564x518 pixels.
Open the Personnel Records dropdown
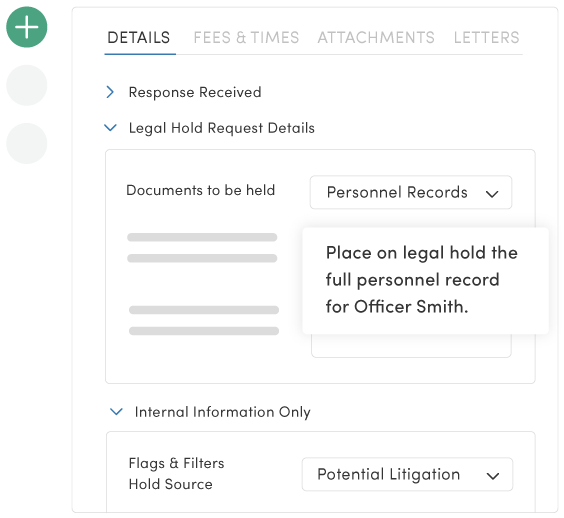pos(411,192)
